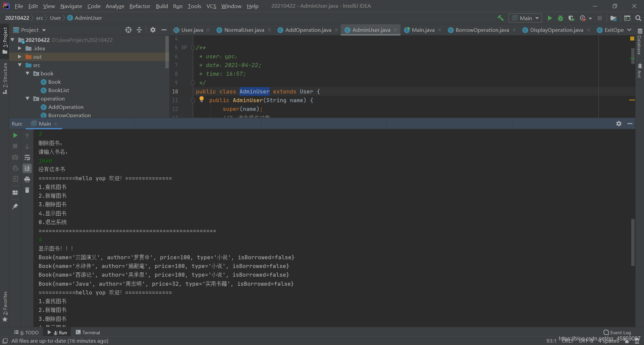Click the Exit icon in Run panel
This screenshot has width=644, height=345.
[x=15, y=179]
